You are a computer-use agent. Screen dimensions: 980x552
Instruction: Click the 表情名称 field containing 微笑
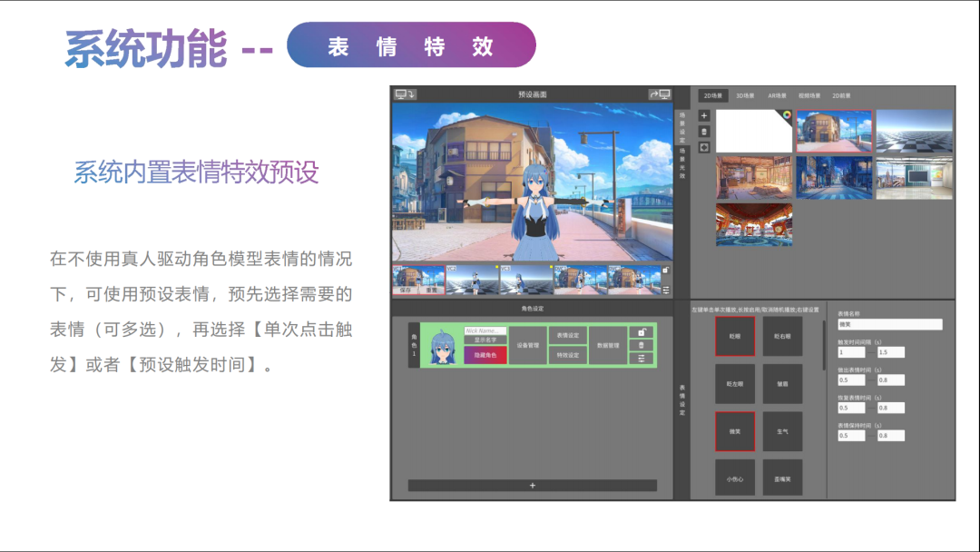[890, 324]
